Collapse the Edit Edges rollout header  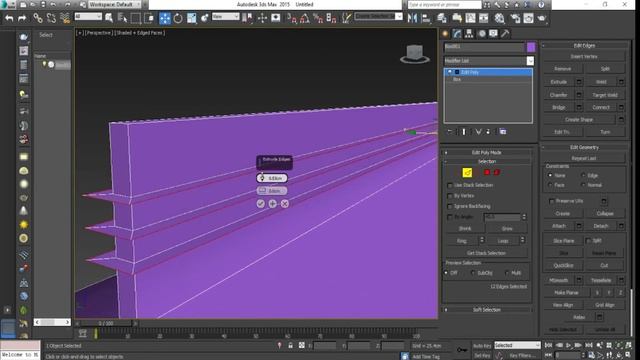point(584,46)
